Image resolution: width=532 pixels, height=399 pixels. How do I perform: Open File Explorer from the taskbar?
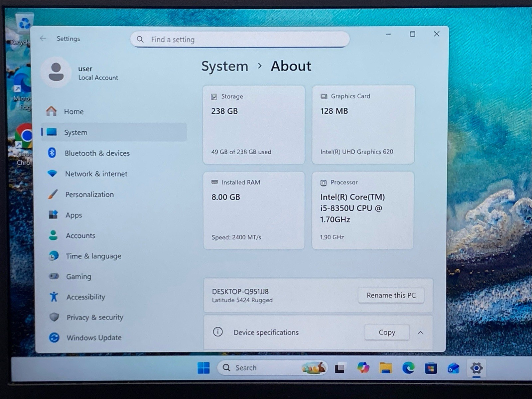[386, 368]
